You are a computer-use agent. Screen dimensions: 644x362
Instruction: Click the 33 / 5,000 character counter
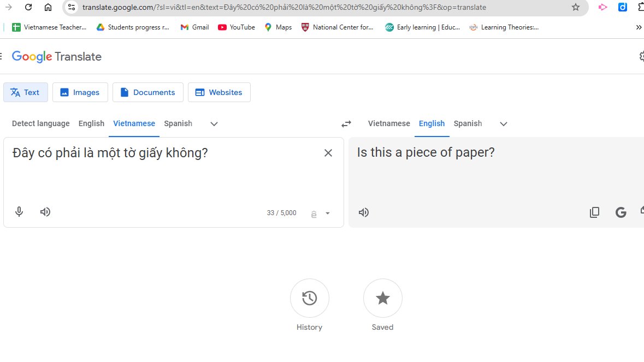(x=281, y=213)
